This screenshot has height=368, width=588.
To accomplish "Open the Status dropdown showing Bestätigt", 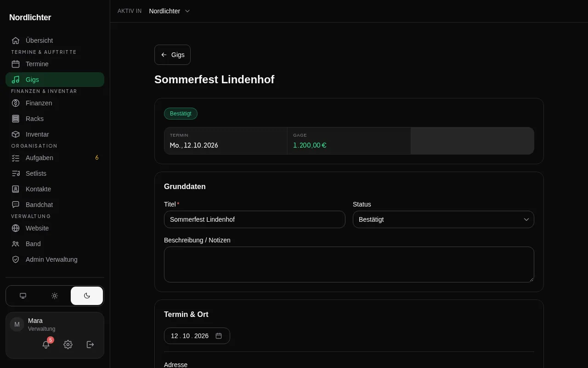I will pyautogui.click(x=443, y=219).
